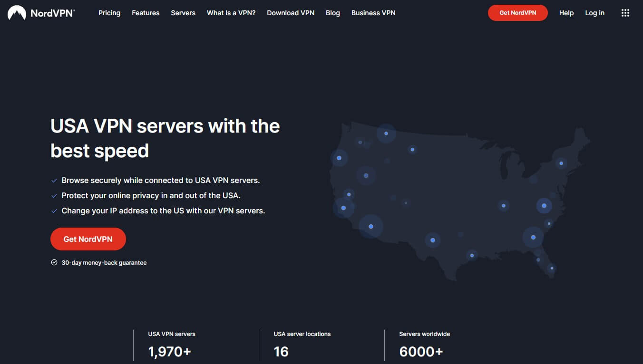Viewport: 643px width, 364px height.
Task: Open What Is a VPN? page
Action: pyautogui.click(x=231, y=13)
